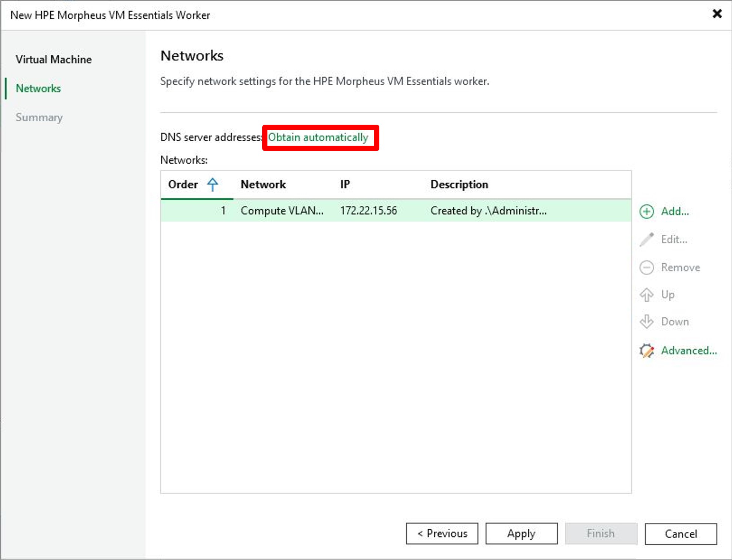This screenshot has width=732, height=560.
Task: Click the Up label text
Action: pos(668,295)
